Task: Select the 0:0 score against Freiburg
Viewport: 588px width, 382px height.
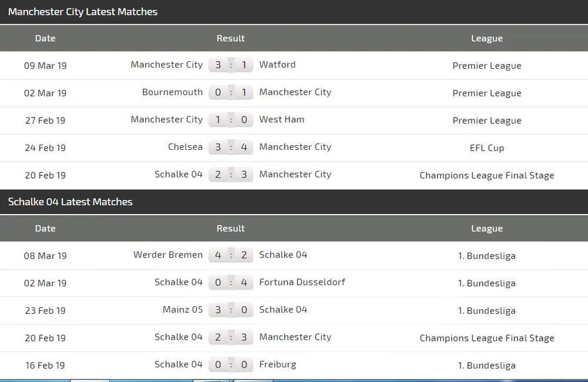Action: pos(230,364)
